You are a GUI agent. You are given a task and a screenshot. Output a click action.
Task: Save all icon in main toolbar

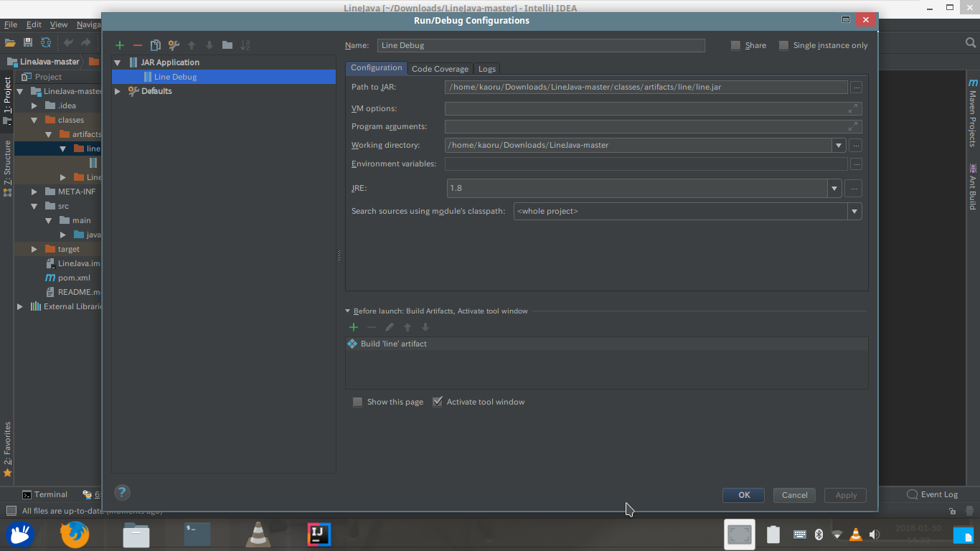[x=28, y=43]
